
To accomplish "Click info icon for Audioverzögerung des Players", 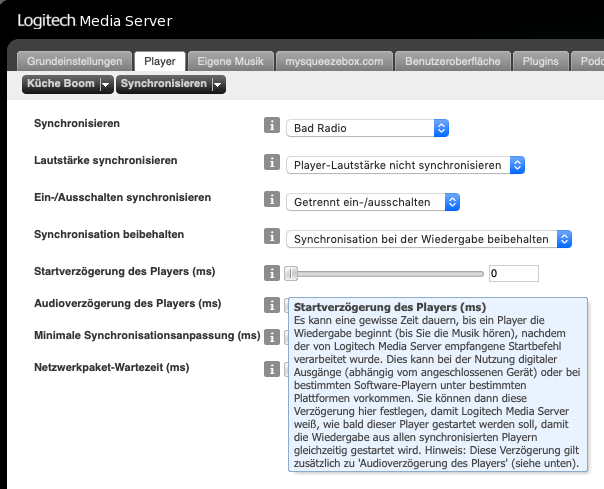I will click(x=270, y=305).
